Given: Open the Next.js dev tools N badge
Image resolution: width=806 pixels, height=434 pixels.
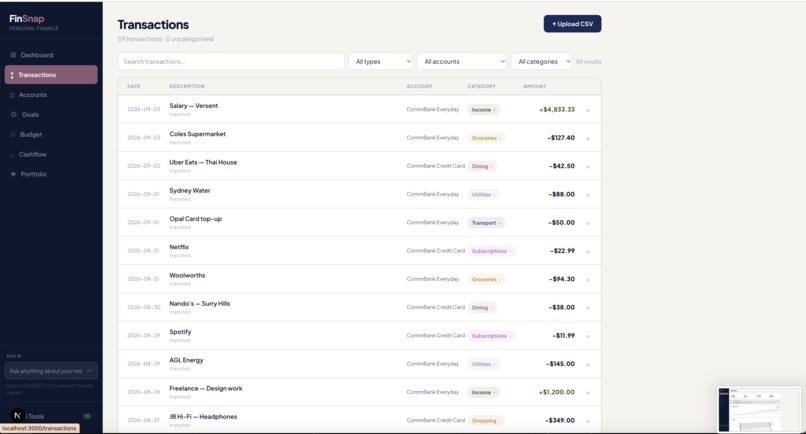Looking at the screenshot, I should click(x=17, y=415).
